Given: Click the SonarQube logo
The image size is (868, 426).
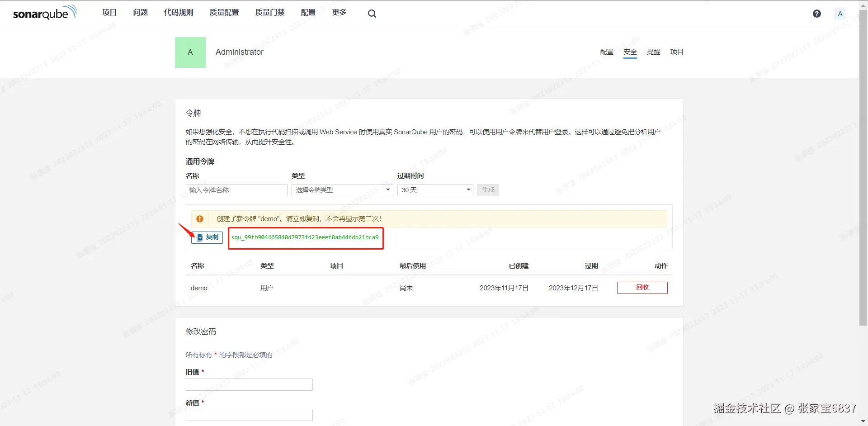Looking at the screenshot, I should (45, 13).
